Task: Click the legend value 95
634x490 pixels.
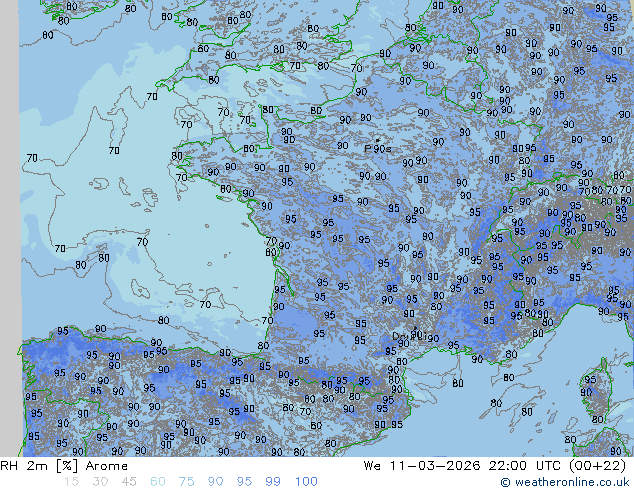Action: pyautogui.click(x=244, y=482)
